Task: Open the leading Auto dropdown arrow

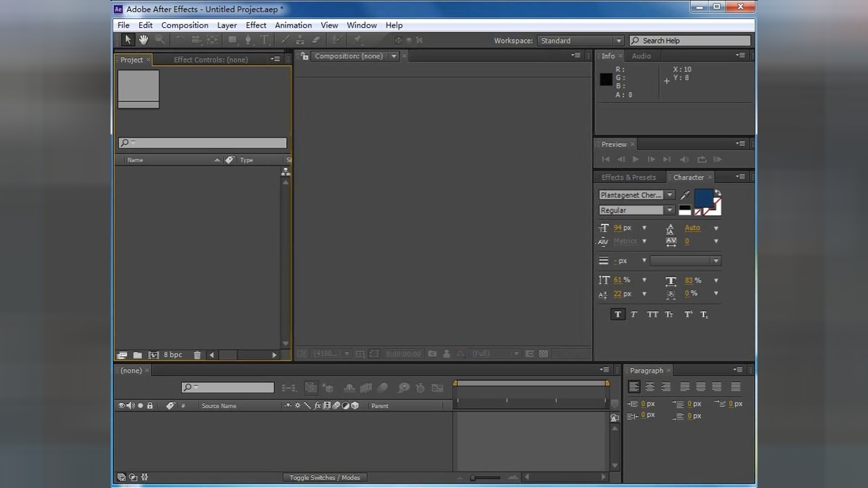Action: click(716, 228)
